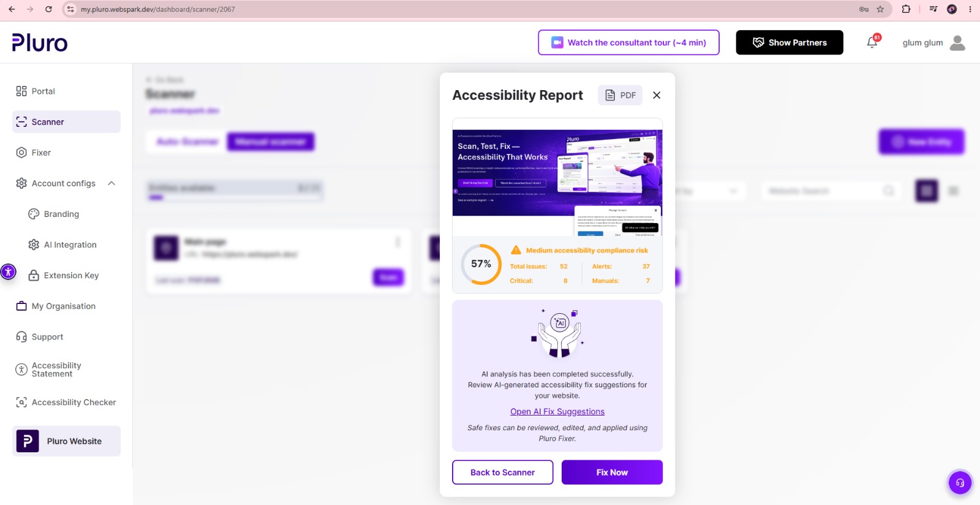Click the 57% score gauge
980x505 pixels.
tap(481, 264)
